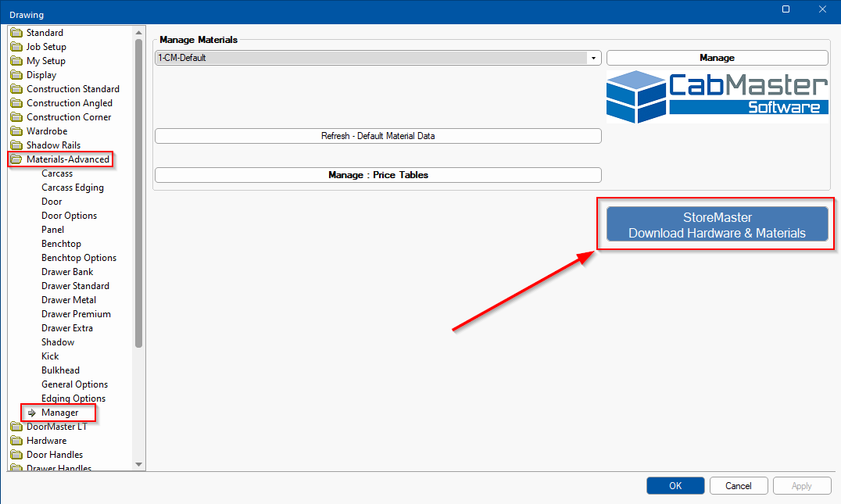Open the Standard folder icon
The width and height of the screenshot is (841, 504).
(16, 33)
